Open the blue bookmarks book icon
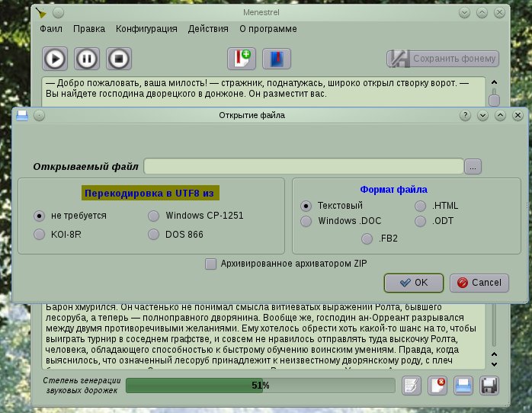Image resolution: width=532 pixels, height=413 pixels. coord(277,59)
